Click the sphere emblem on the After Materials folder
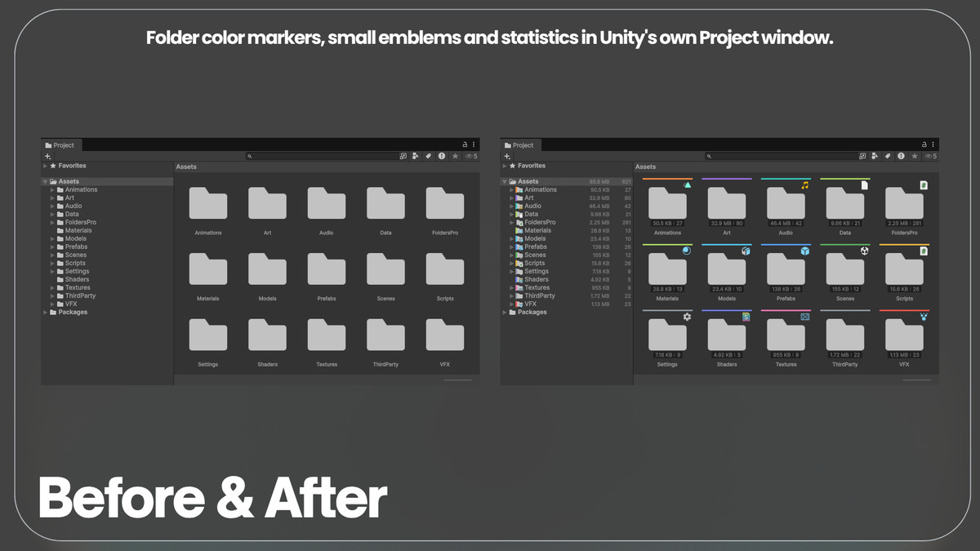Viewport: 980px width, 551px height. [687, 251]
